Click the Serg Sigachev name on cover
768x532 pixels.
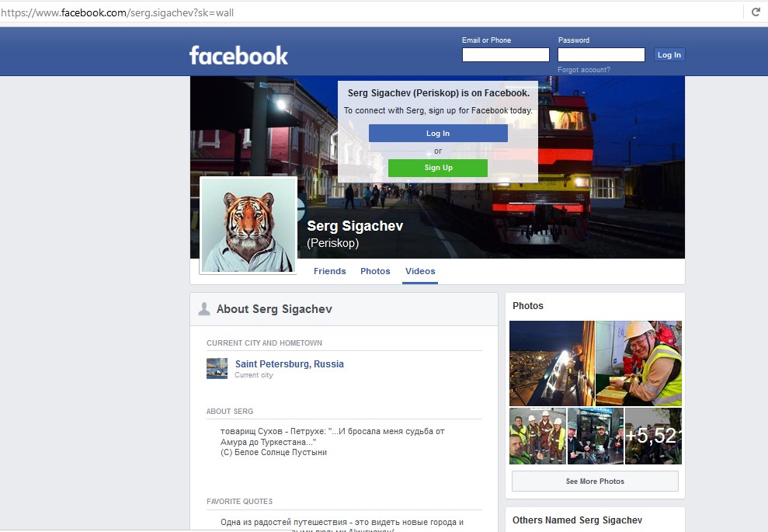coord(355,226)
